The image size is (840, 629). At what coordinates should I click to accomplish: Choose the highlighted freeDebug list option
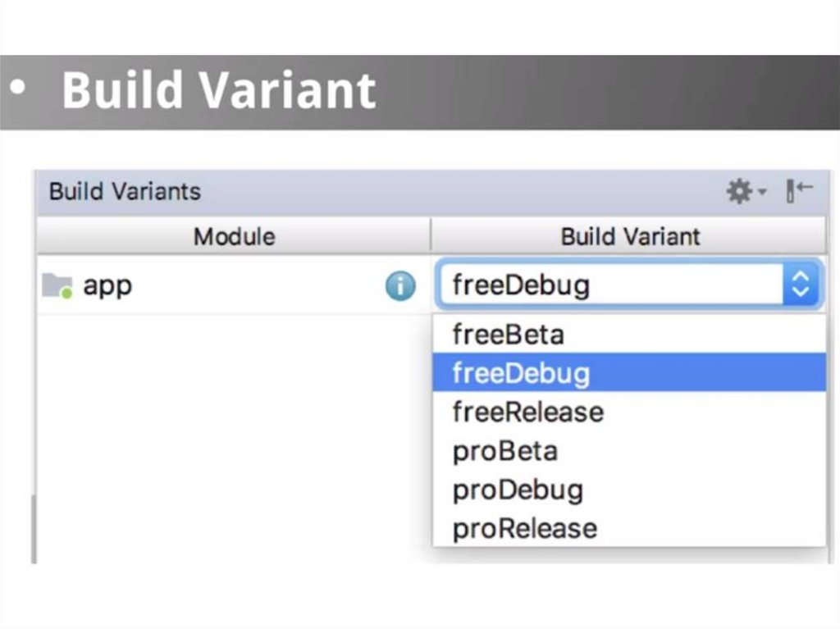(521, 373)
